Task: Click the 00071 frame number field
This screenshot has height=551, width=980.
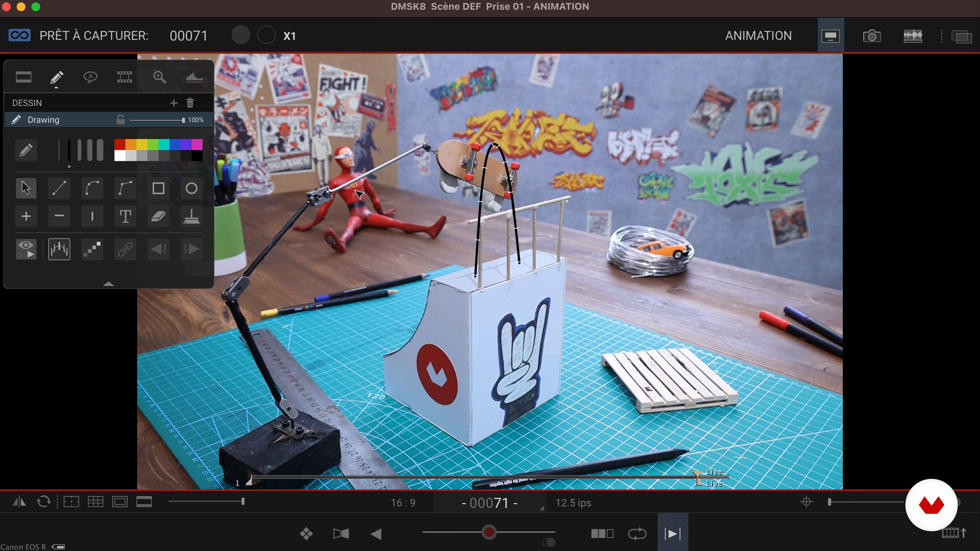Action: pos(489,503)
